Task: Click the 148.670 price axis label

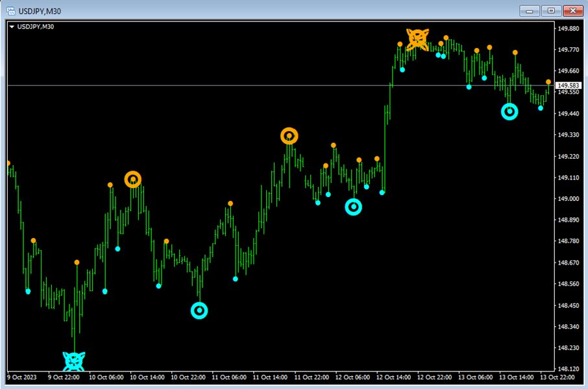Action: tap(569, 263)
